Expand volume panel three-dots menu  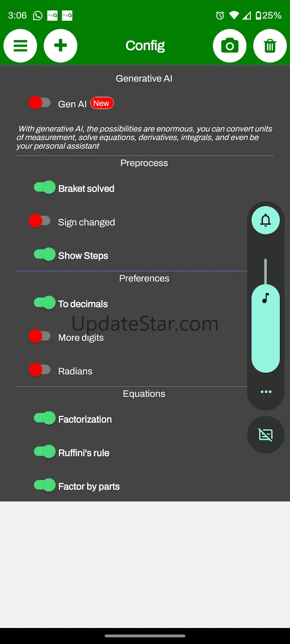click(266, 392)
